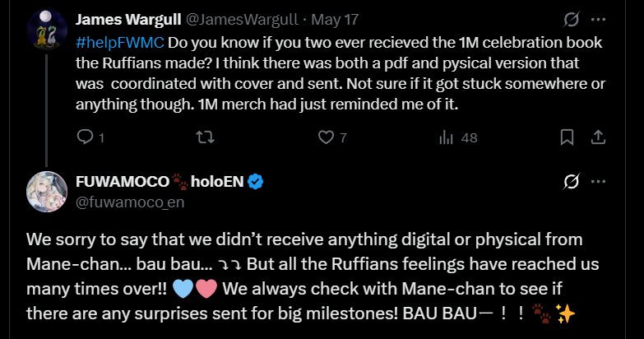Like James Wargull's tweet
This screenshot has height=339, width=644.
pyautogui.click(x=327, y=137)
